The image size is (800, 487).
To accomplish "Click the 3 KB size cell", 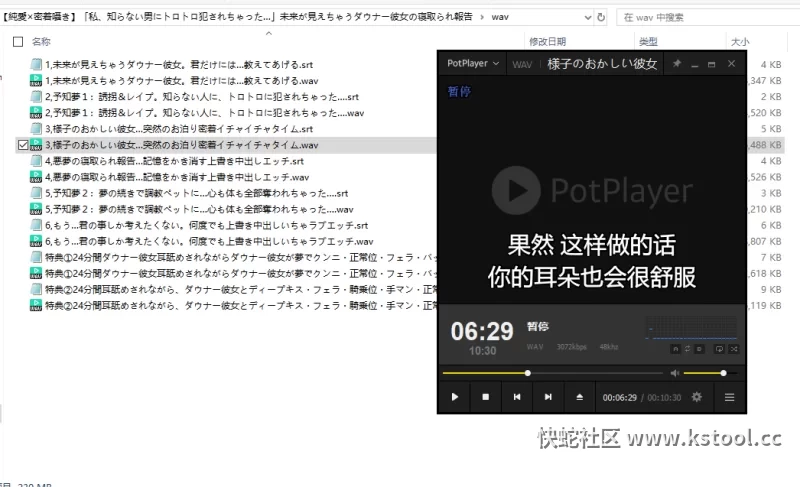I will 771,193.
